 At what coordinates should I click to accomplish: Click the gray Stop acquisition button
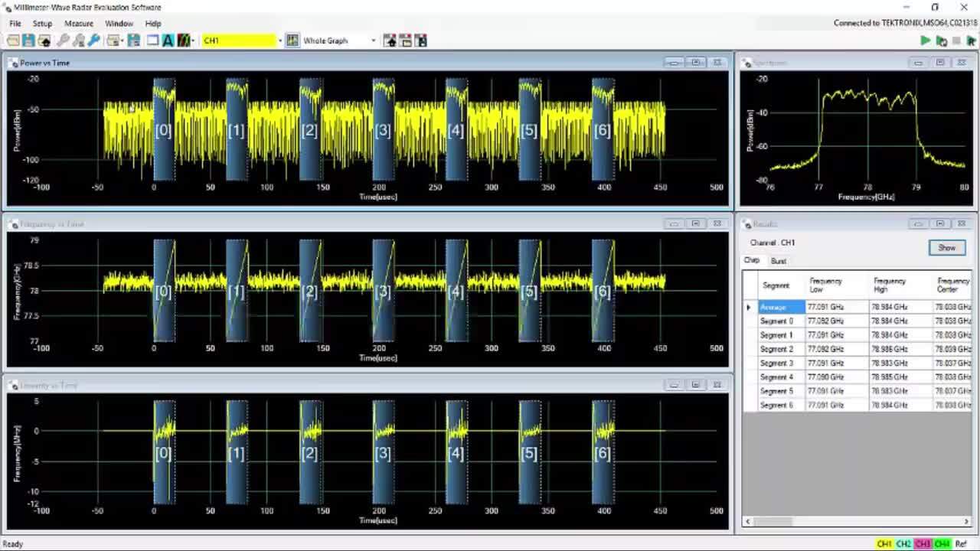(956, 41)
